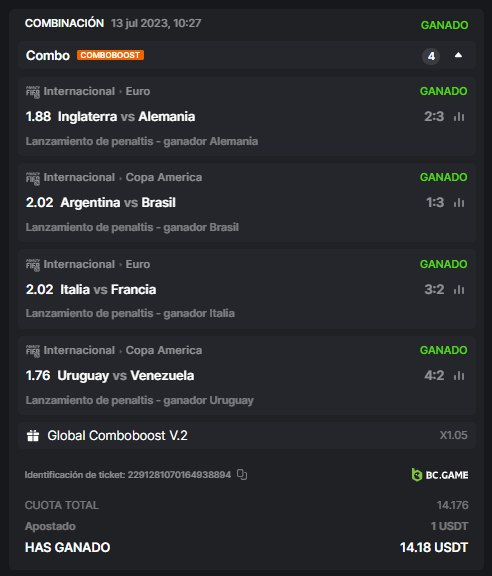This screenshot has width=492, height=576.
Task: Click the Global Comboboost gift icon
Action: coord(33,436)
